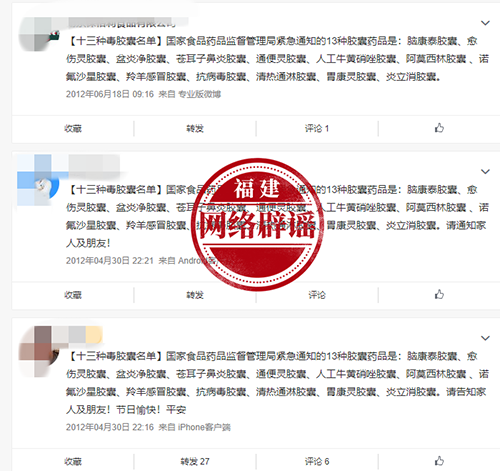The height and width of the screenshot is (471, 500).
Task: Open 评论 on the second post
Action: pos(317,295)
